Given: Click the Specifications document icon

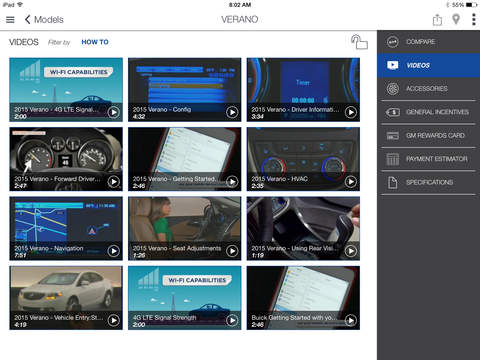Looking at the screenshot, I should pos(393,182).
